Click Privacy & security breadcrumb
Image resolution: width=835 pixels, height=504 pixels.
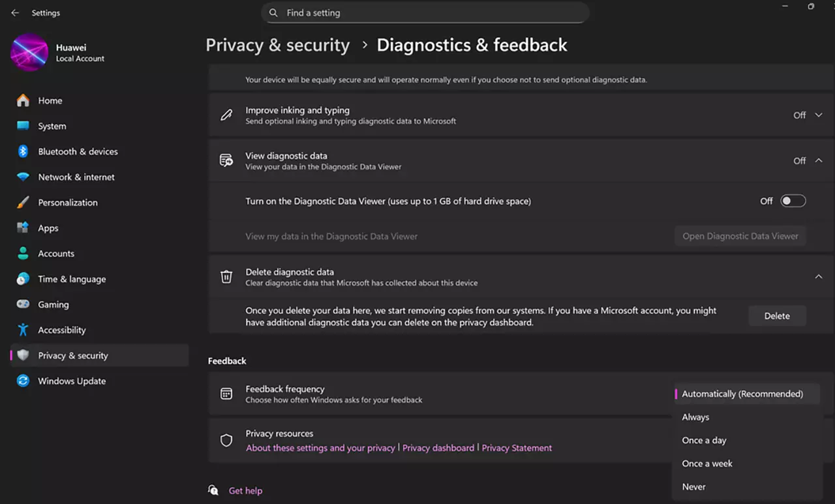pyautogui.click(x=278, y=45)
